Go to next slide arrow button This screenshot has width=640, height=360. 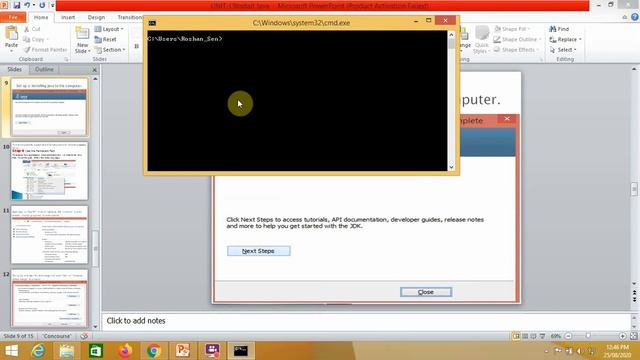coord(634,300)
